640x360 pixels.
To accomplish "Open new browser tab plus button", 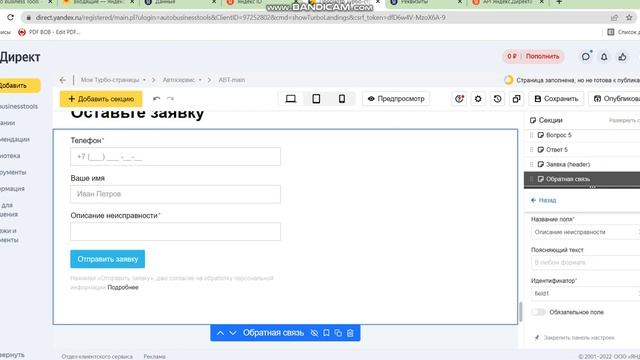I will pos(559,2).
